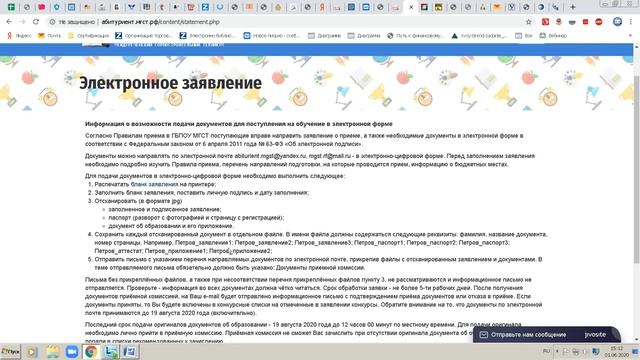Viewport: 640px width, 360px height.
Task: Open the Chrome profile avatar
Action: 618,22
